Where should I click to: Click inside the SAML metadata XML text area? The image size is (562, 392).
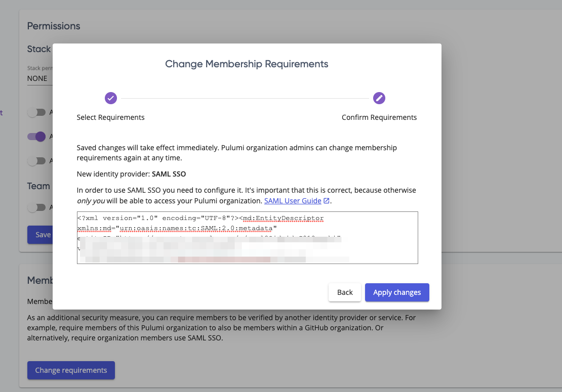pyautogui.click(x=247, y=238)
